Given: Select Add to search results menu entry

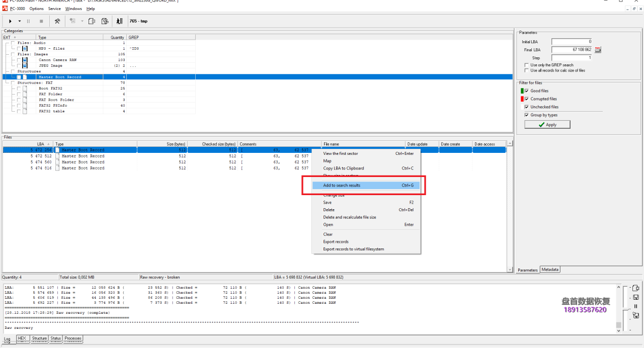Looking at the screenshot, I should [342, 186].
